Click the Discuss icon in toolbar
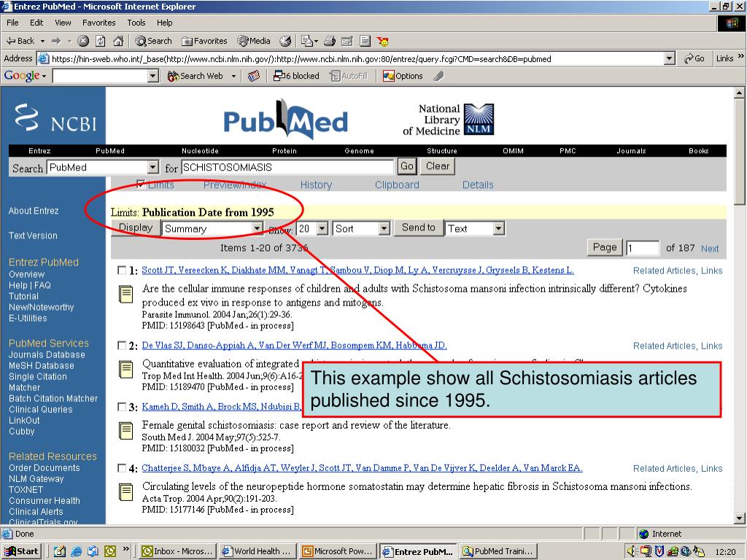 [365, 41]
